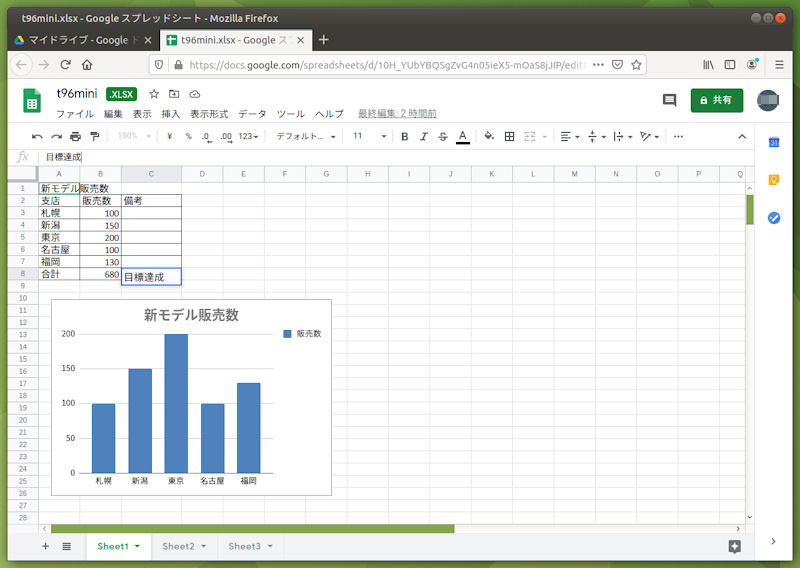Star the t96mini document
Viewport: 800px width, 568px height.
point(154,94)
